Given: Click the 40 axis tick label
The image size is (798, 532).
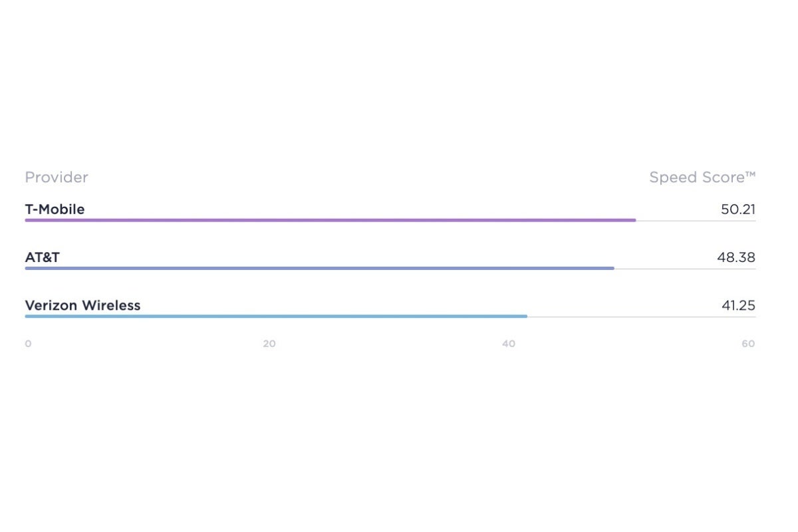Looking at the screenshot, I should [x=509, y=344].
